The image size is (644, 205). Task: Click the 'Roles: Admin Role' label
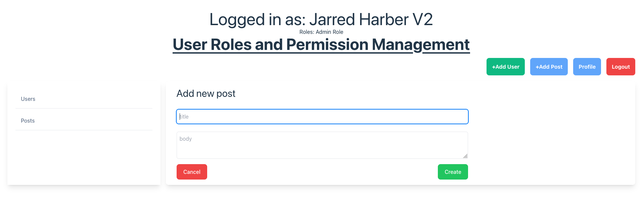click(x=321, y=32)
